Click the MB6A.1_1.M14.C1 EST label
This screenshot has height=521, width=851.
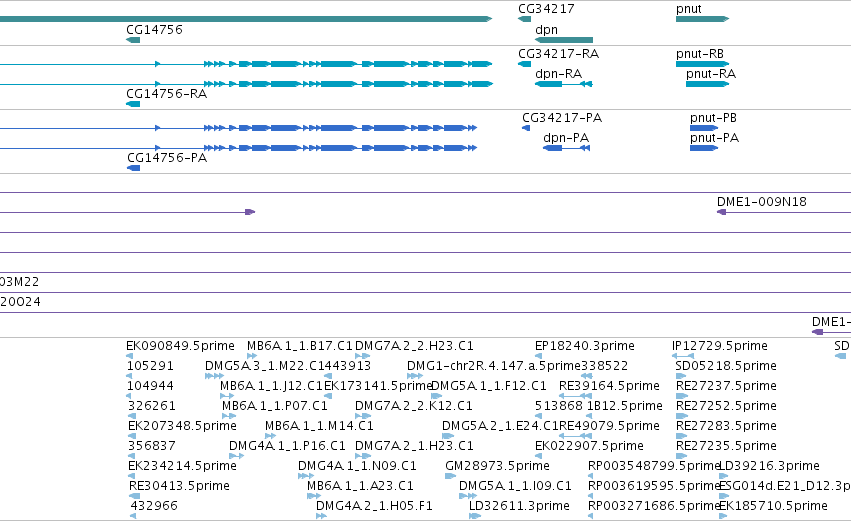(319, 426)
